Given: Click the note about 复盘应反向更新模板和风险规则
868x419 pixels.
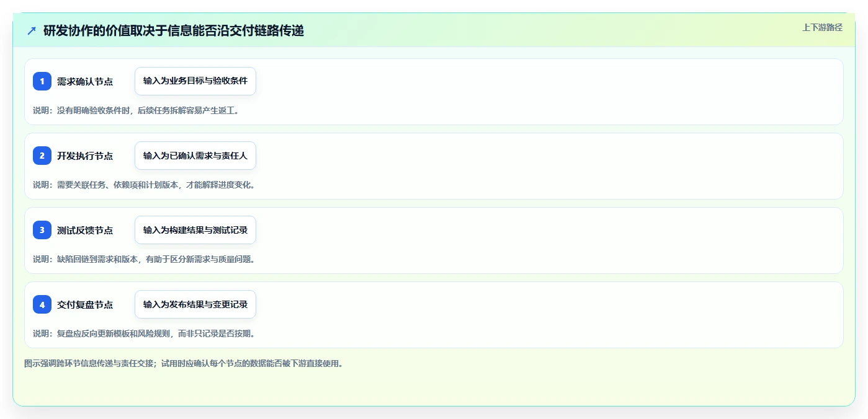Looking at the screenshot, I should click(x=144, y=333).
